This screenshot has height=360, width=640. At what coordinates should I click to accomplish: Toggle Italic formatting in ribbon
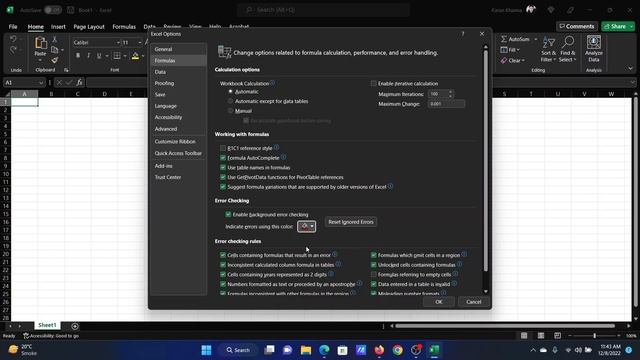88,56
